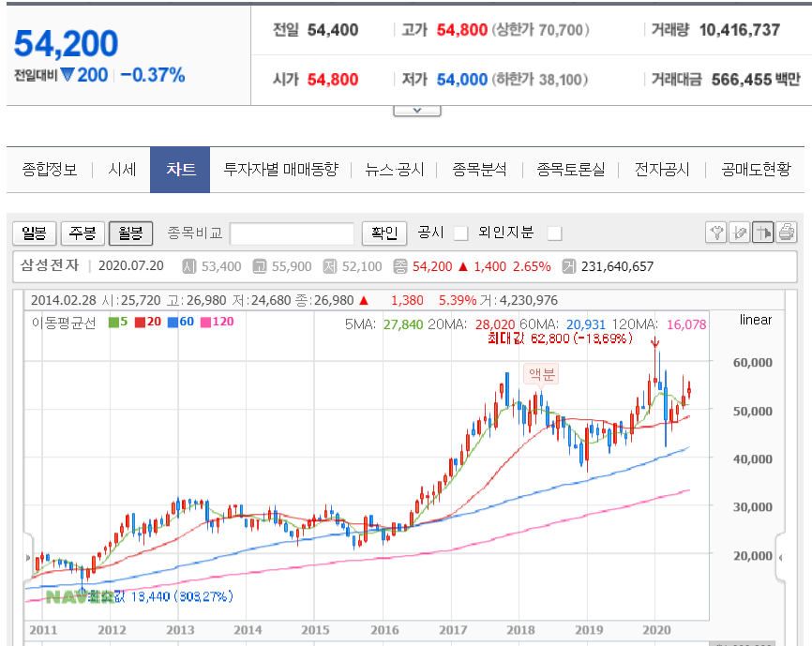Click the 2020.07.20 date in info bar
Image resolution: width=812 pixels, height=646 pixels.
click(131, 266)
